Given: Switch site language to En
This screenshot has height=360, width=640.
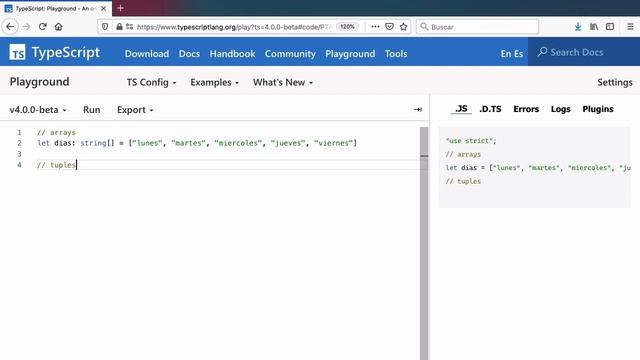Looking at the screenshot, I should point(506,53).
